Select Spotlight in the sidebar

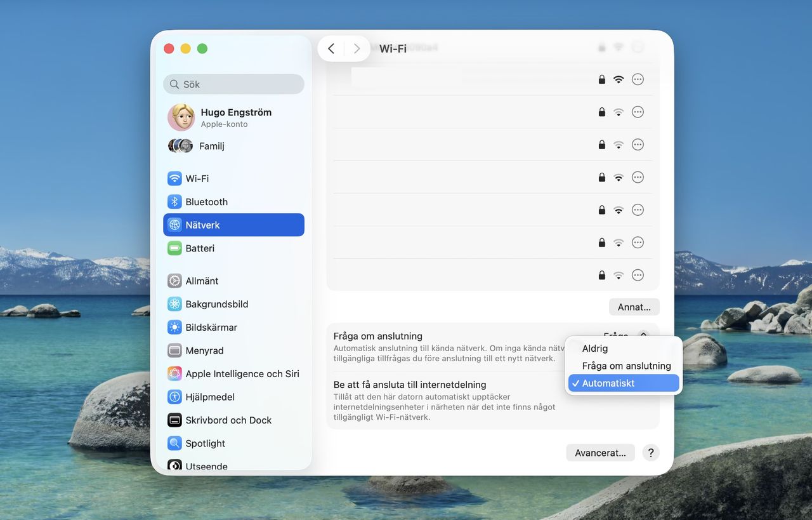(x=204, y=443)
